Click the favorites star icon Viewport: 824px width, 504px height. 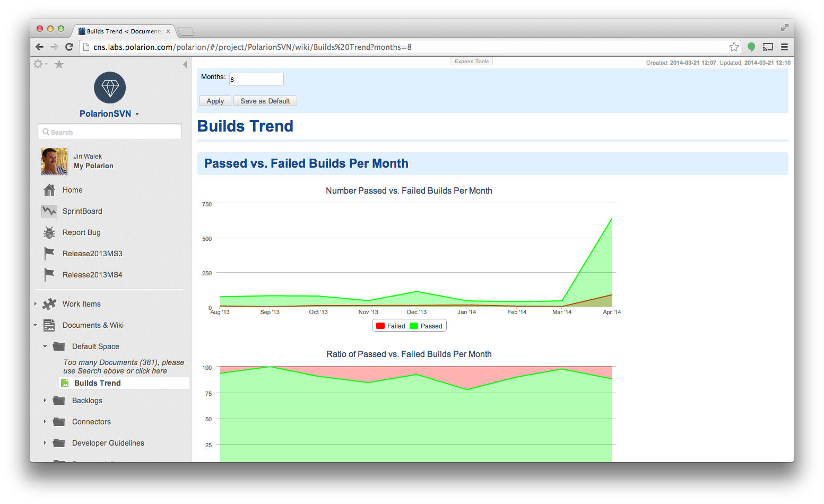click(59, 64)
